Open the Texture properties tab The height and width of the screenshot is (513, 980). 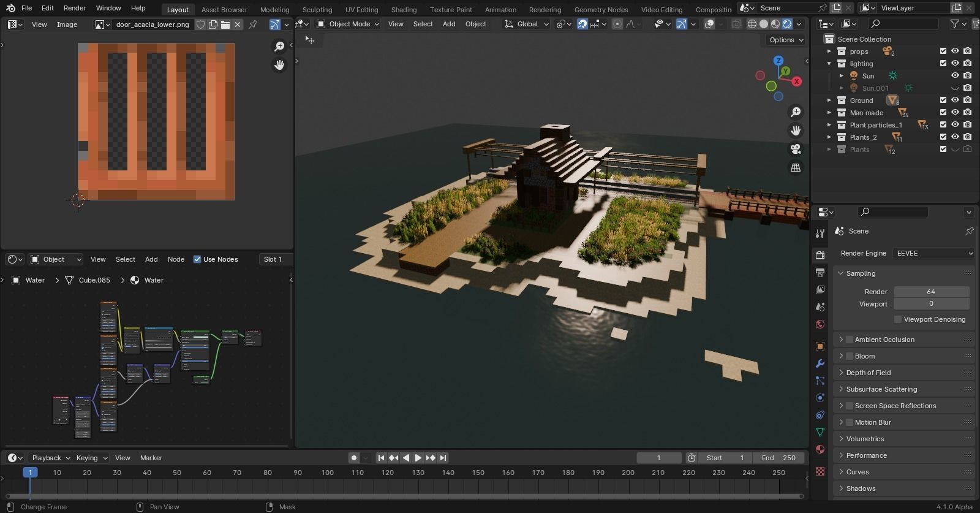pos(820,471)
